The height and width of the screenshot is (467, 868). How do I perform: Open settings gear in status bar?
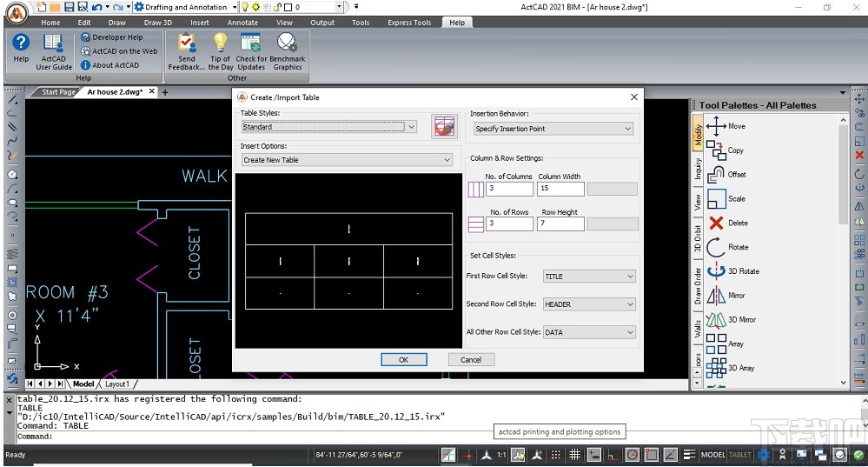[764, 455]
